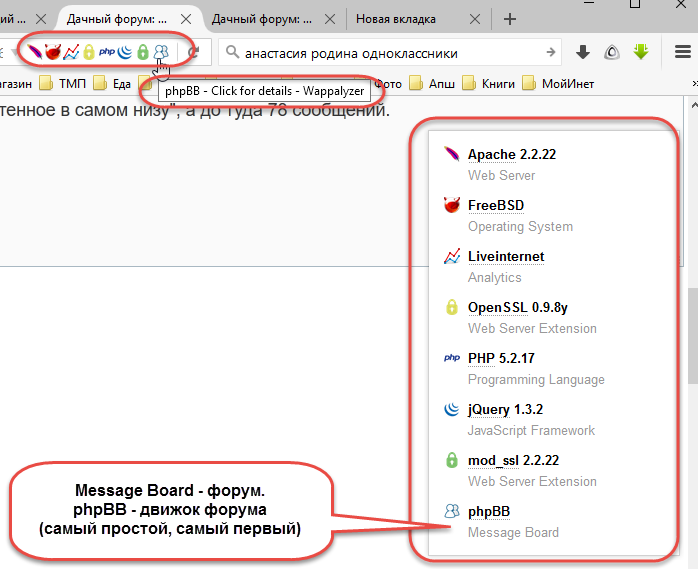Image resolution: width=698 pixels, height=569 pixels.
Task: Click the Liveinternet chart icon in address bar
Action: pyautogui.click(x=71, y=52)
